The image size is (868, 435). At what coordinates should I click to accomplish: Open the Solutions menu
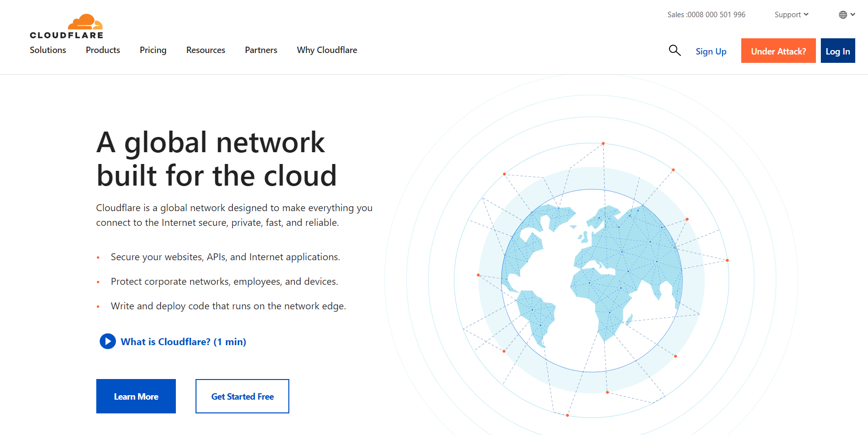click(48, 50)
